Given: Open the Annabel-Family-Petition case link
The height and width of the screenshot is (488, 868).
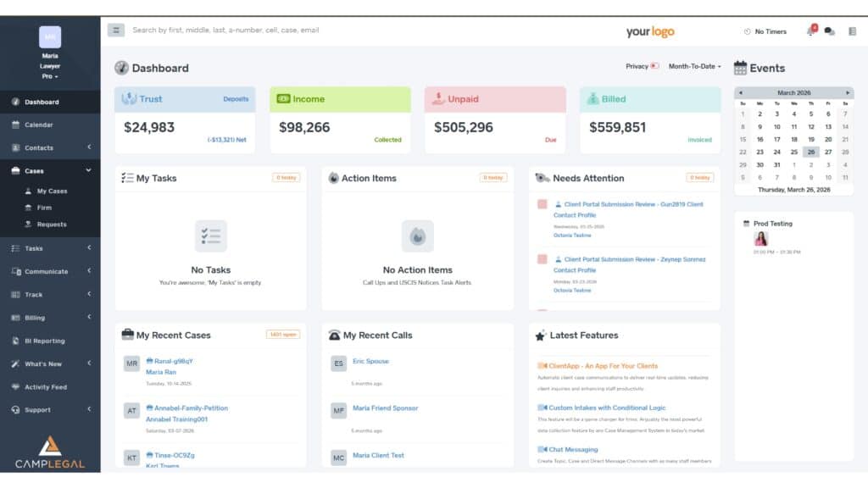Looking at the screenshot, I should click(x=191, y=408).
